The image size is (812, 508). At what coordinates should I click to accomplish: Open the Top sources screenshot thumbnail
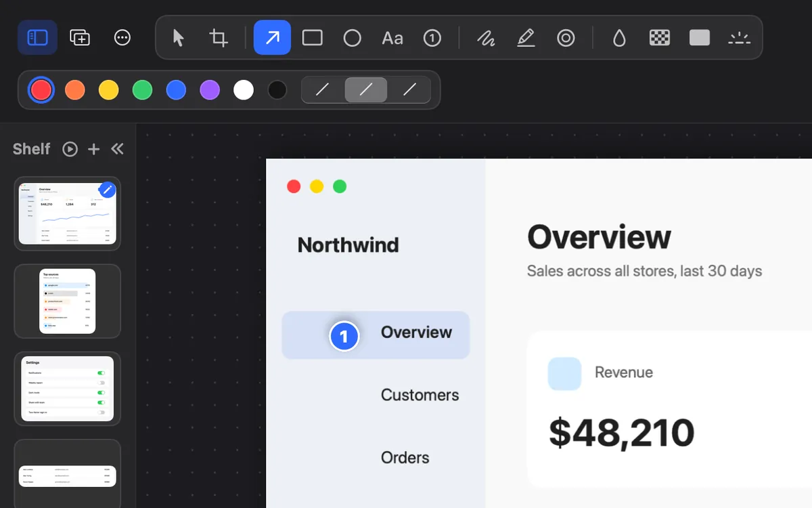point(68,301)
